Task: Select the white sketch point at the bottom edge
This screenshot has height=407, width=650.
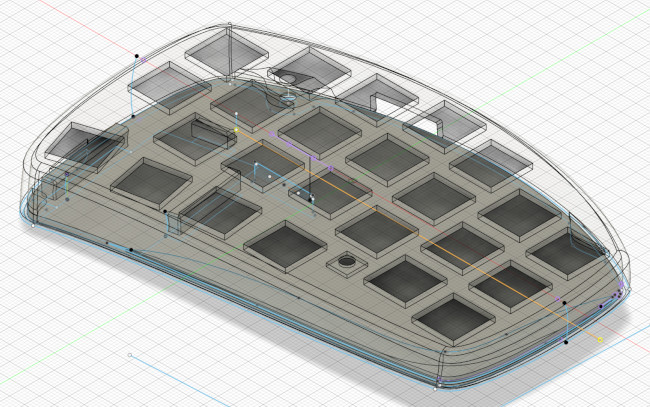Action: pyautogui.click(x=439, y=383)
